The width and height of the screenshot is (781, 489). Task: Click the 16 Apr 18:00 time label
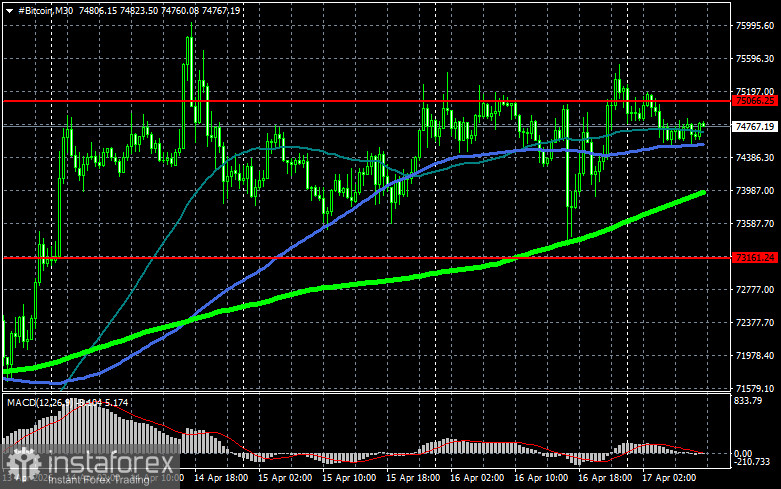(x=605, y=478)
